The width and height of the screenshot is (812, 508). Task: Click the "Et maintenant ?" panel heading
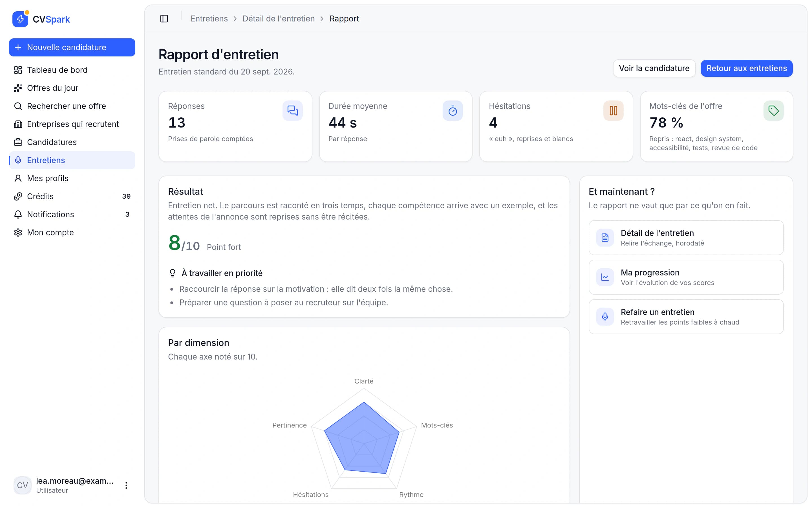coord(621,192)
